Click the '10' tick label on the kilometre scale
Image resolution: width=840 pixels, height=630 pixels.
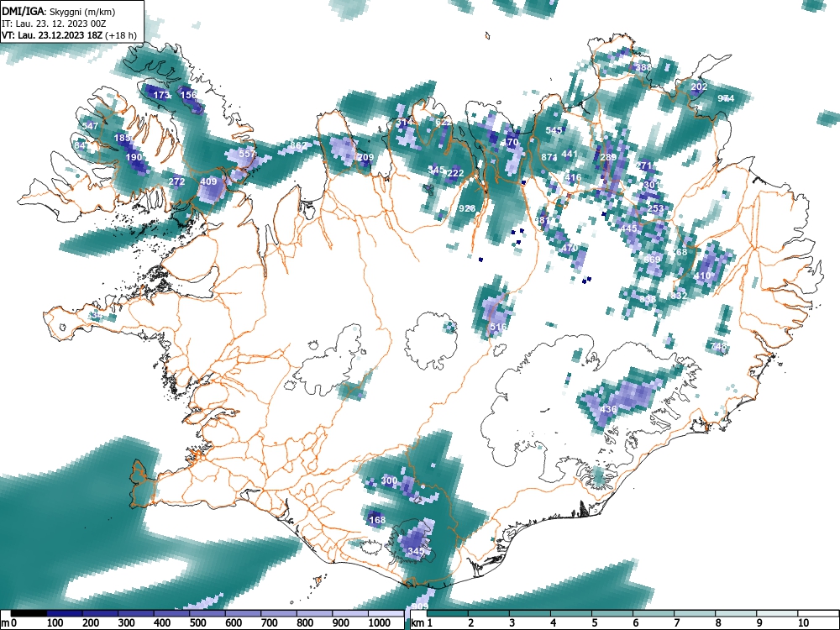[803, 623]
